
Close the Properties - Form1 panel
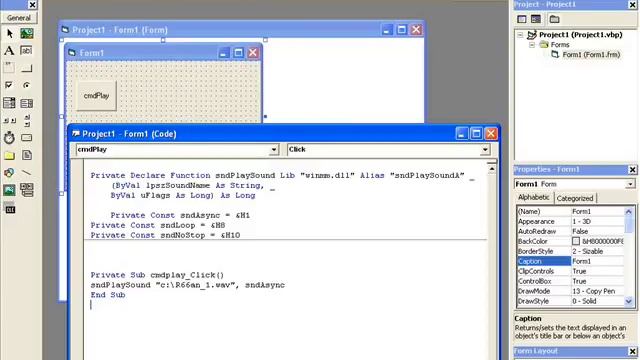coord(632,169)
